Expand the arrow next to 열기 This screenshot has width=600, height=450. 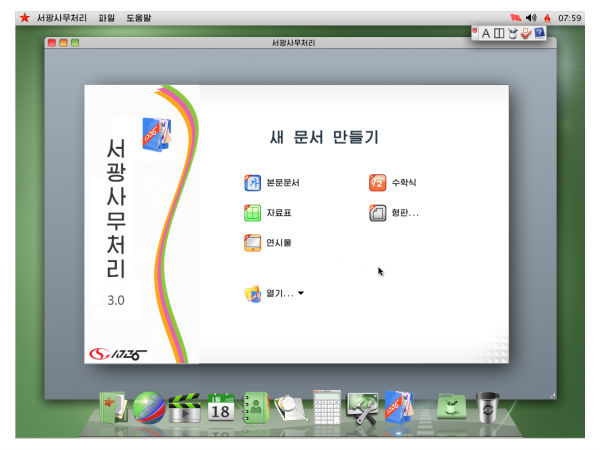coord(301,294)
